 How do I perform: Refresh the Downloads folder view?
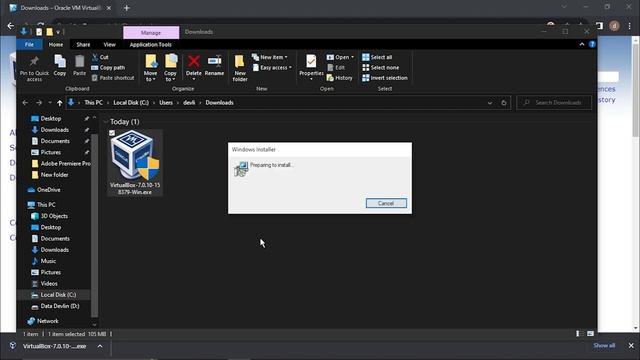504,103
